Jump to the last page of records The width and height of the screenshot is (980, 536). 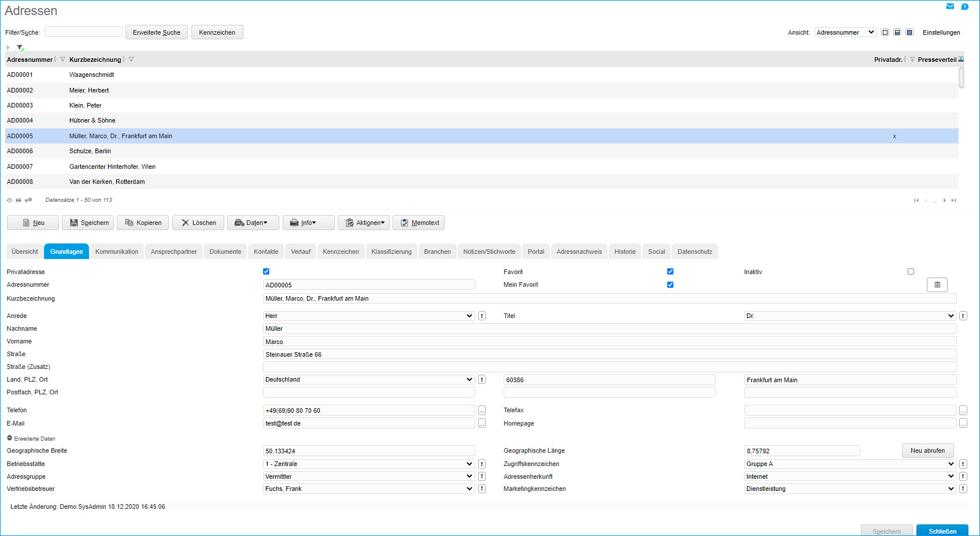pyautogui.click(x=953, y=200)
